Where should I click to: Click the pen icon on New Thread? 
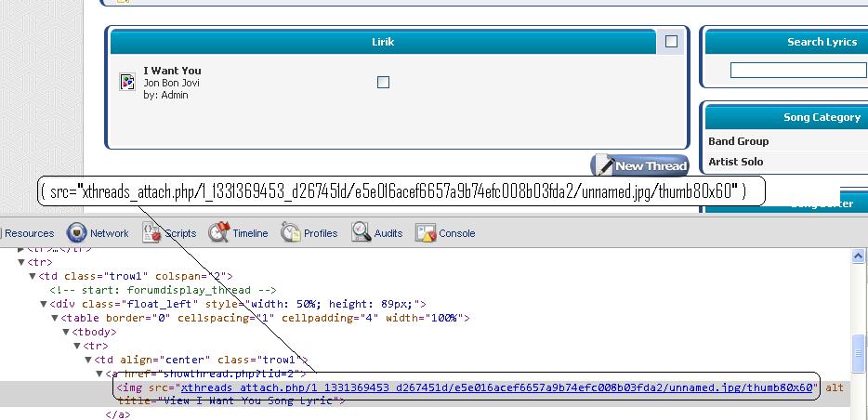604,166
